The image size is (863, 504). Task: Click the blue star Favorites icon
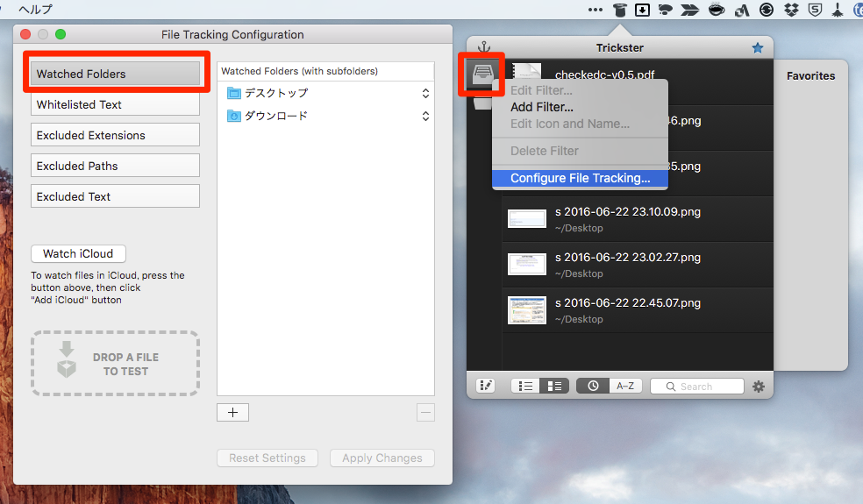[x=758, y=48]
